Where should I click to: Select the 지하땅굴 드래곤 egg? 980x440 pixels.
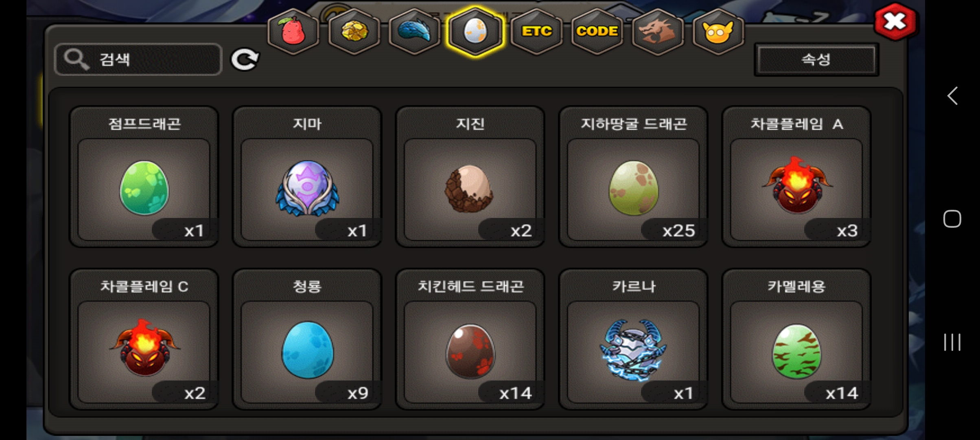click(633, 177)
